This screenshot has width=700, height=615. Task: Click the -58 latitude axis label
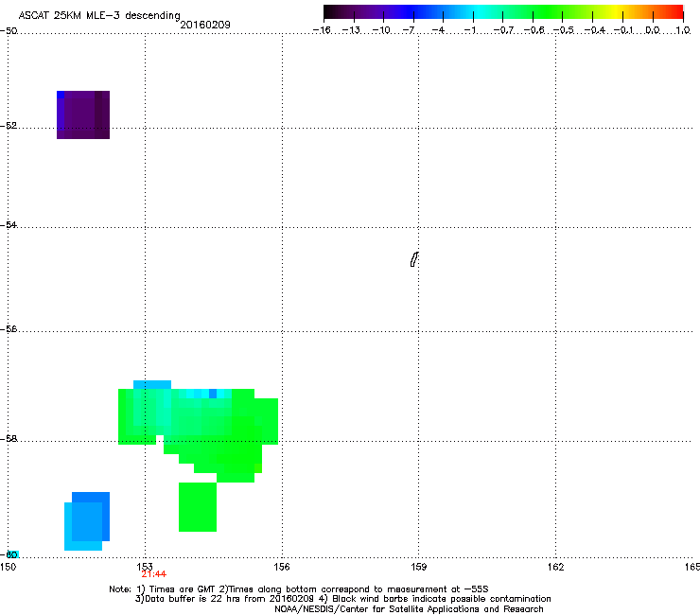tap(9, 439)
